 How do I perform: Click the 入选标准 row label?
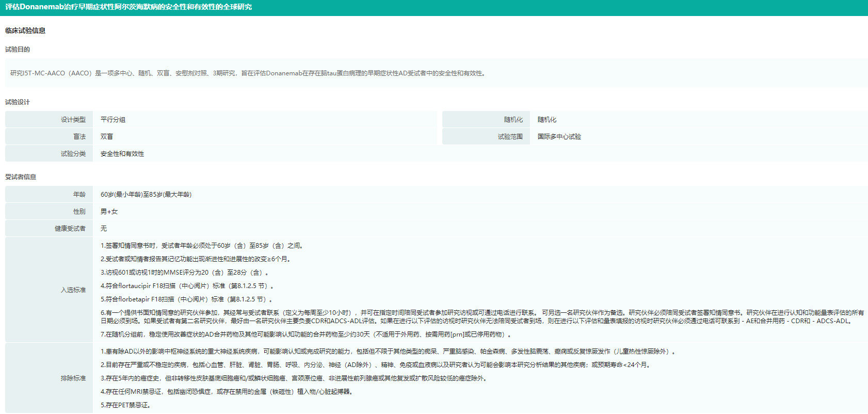[73, 290]
